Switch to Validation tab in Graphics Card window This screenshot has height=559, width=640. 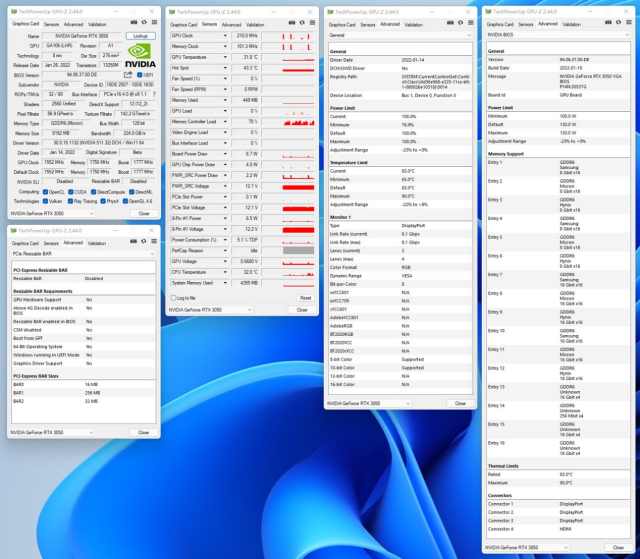click(97, 24)
